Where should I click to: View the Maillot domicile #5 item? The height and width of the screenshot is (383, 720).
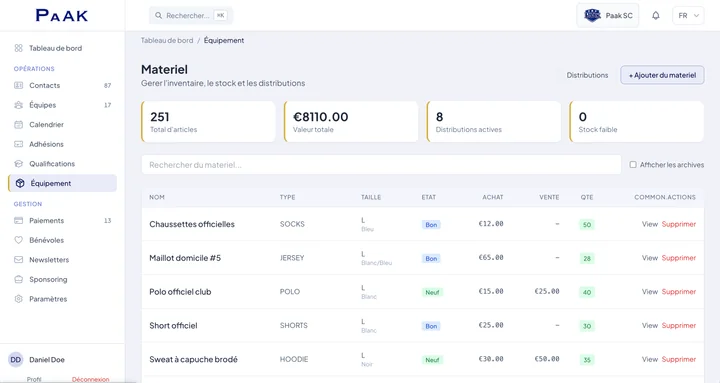650,258
